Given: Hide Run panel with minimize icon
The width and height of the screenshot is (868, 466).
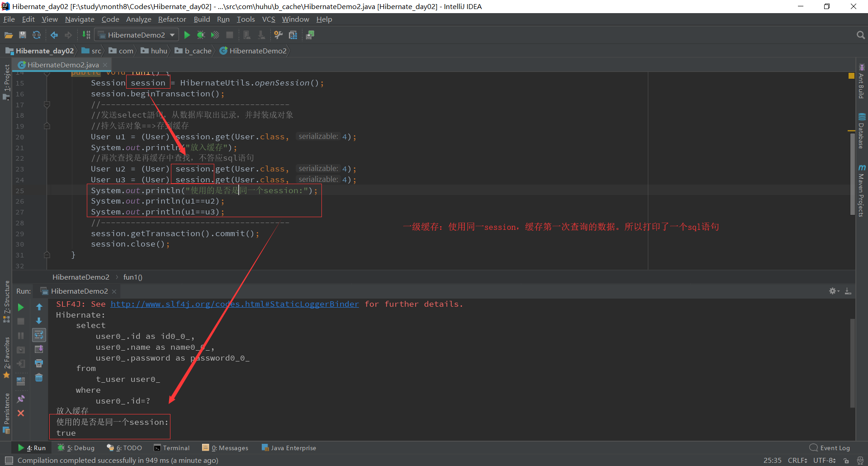Looking at the screenshot, I should pyautogui.click(x=848, y=291).
